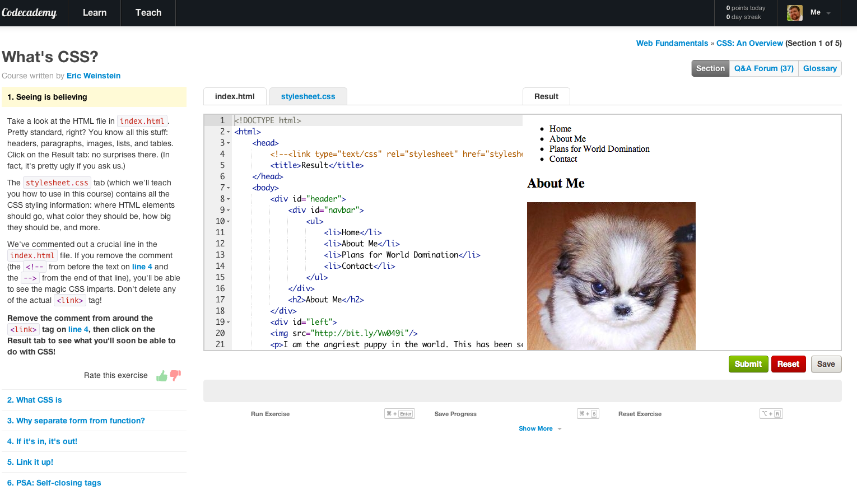Image resolution: width=857 pixels, height=504 pixels.
Task: Open exercise 5. Link it up!
Action: [x=30, y=462]
